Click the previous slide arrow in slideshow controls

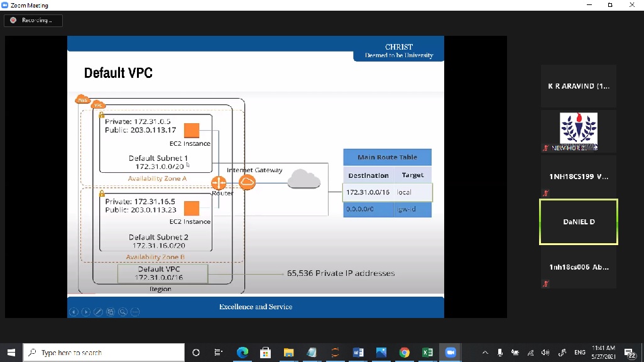pyautogui.click(x=74, y=312)
